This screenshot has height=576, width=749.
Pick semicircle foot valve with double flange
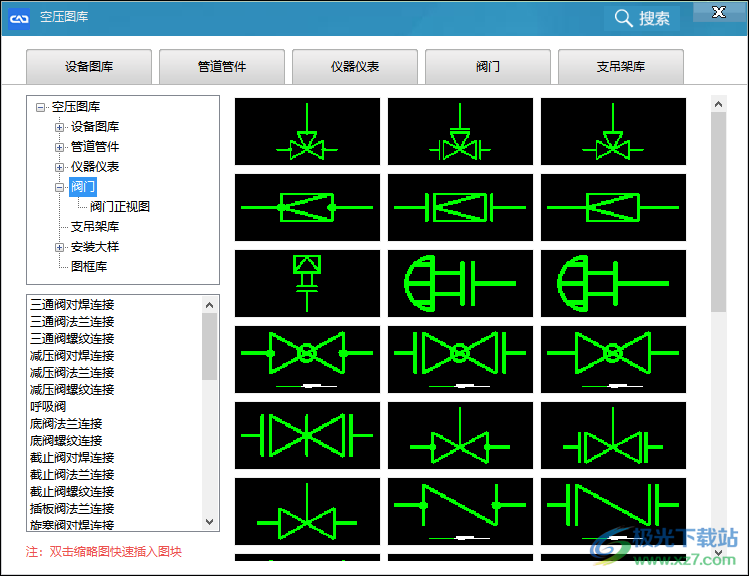[x=460, y=283]
